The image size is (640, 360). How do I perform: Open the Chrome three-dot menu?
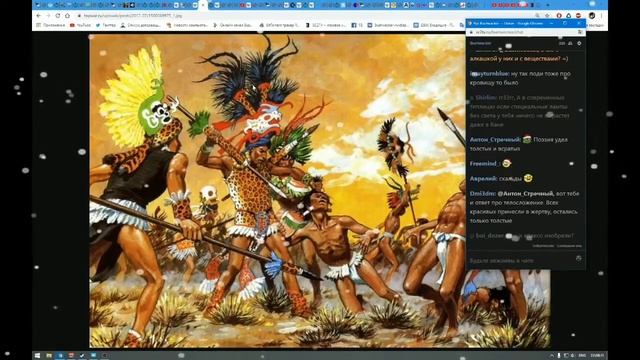[x=601, y=16]
